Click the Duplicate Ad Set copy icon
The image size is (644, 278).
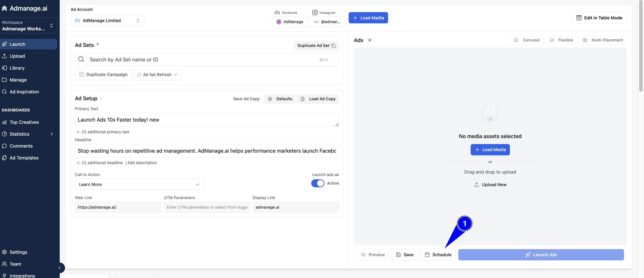[x=333, y=46]
